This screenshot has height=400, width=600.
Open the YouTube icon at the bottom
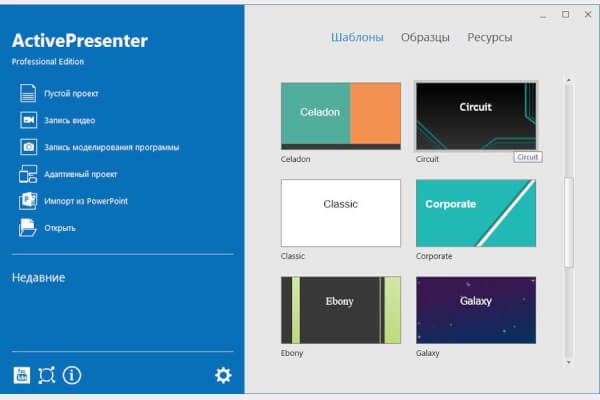pyautogui.click(x=22, y=375)
